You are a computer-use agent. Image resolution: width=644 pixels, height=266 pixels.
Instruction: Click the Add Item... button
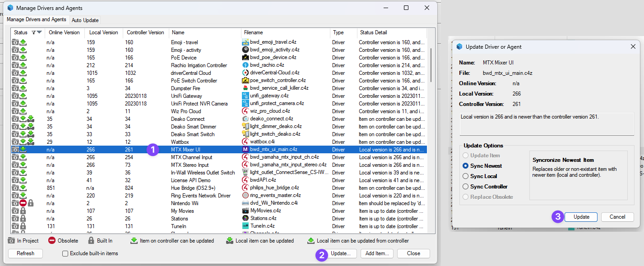click(x=377, y=253)
